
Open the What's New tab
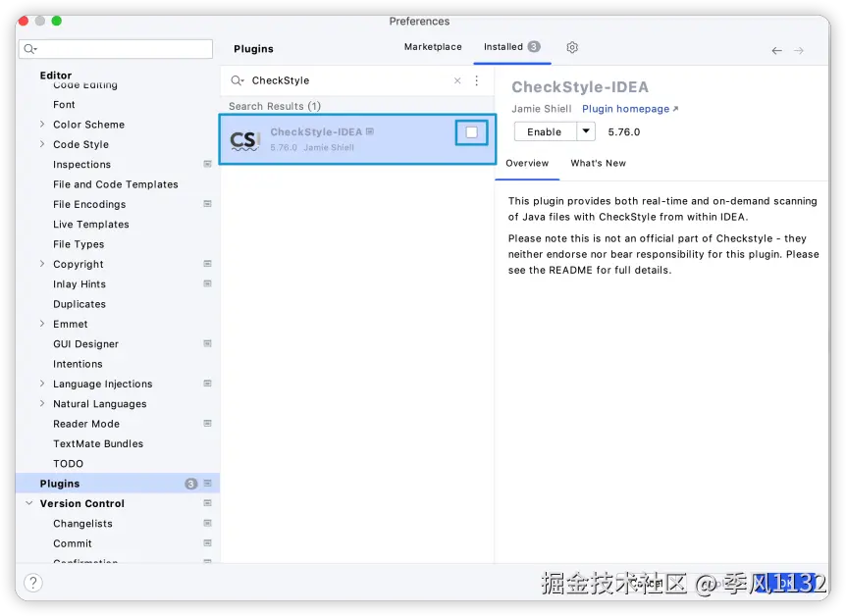tap(599, 164)
